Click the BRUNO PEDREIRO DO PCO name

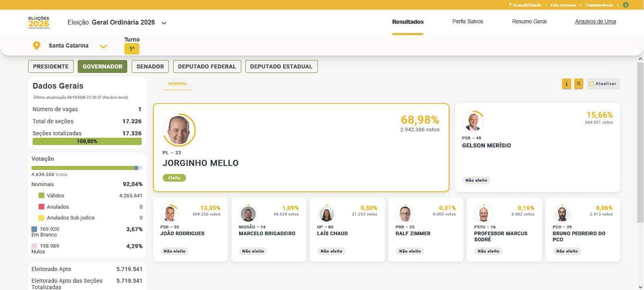579,236
